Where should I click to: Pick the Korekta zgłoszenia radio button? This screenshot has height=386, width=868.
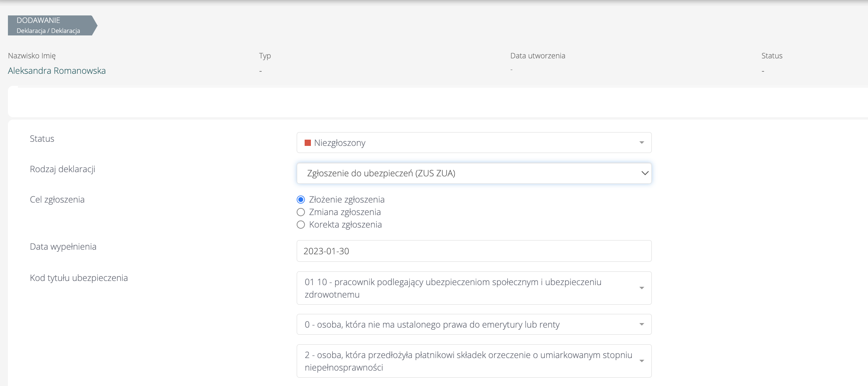click(x=301, y=225)
